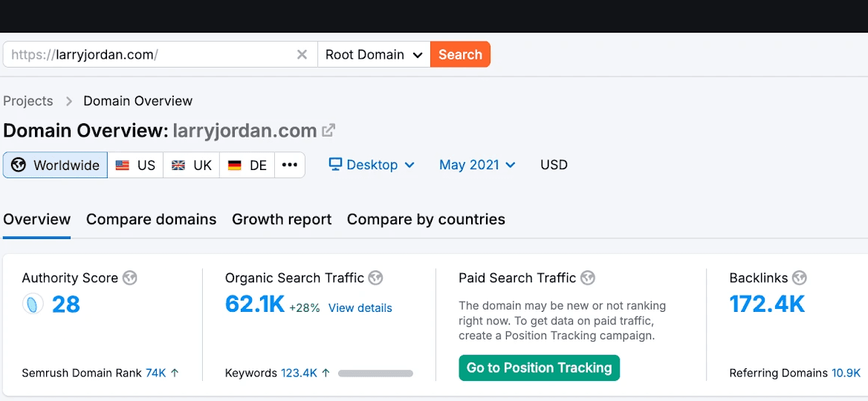Click globe icon beside Paid Search Traffic
Viewport: 868px width, 401px height.
(588, 278)
